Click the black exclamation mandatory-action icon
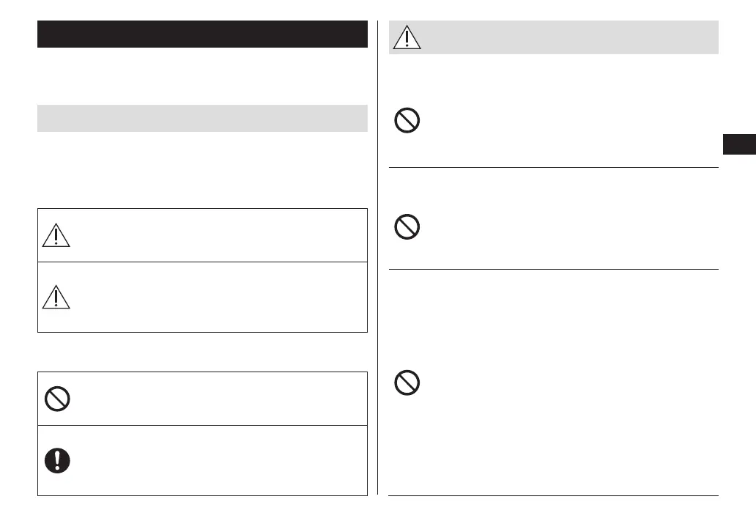Image resolution: width=756 pixels, height=532 pixels. pos(56,460)
